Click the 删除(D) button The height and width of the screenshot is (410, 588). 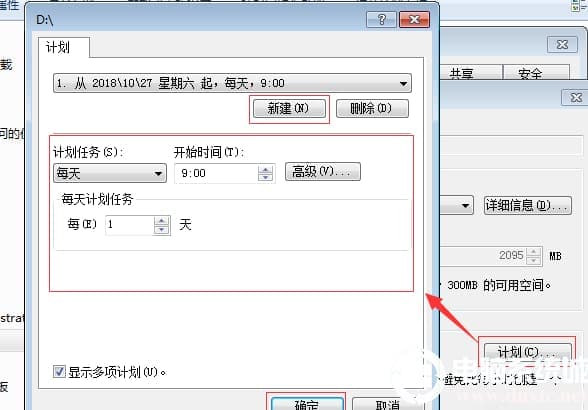(x=372, y=109)
